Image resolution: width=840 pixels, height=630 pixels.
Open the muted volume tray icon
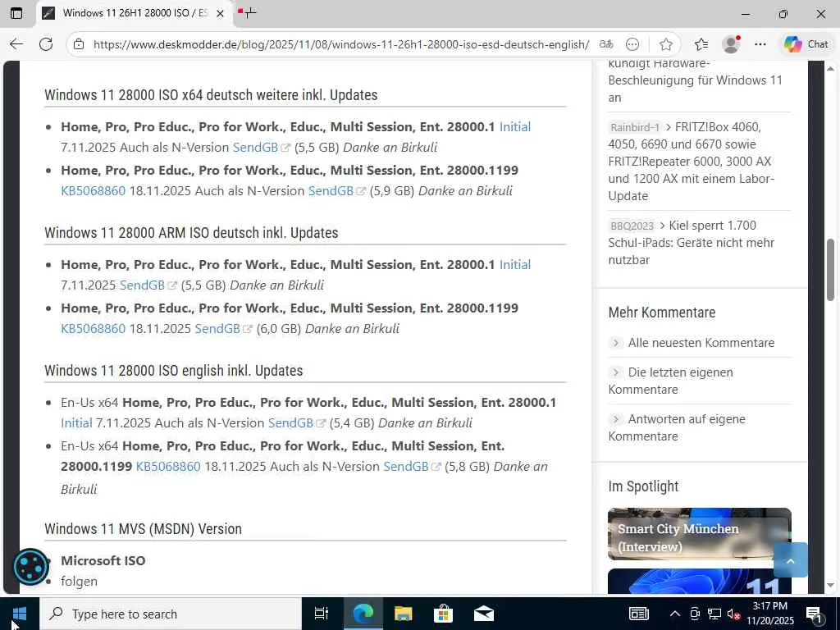[x=733, y=614]
